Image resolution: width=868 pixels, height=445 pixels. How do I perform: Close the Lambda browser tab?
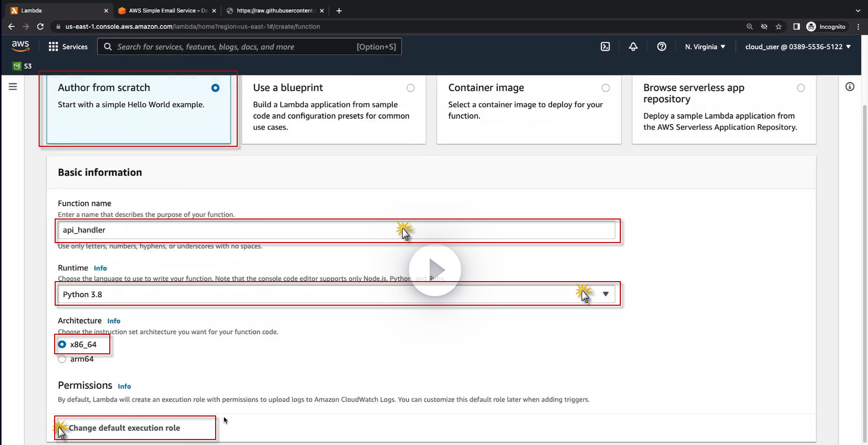click(x=106, y=11)
